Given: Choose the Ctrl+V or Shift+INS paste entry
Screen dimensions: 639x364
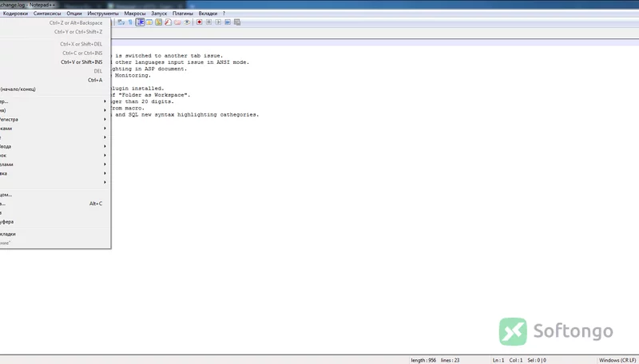Looking at the screenshot, I should (x=55, y=62).
